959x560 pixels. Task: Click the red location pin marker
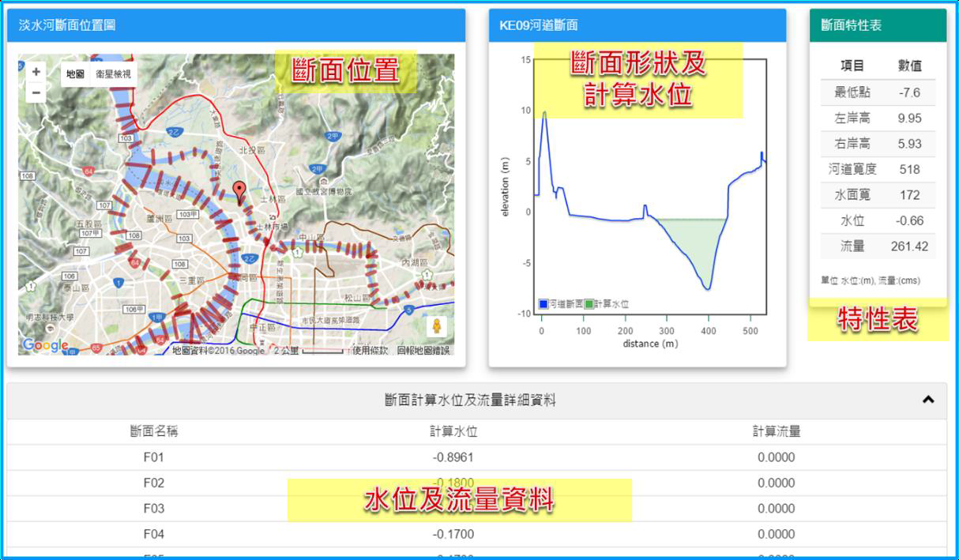(x=239, y=191)
